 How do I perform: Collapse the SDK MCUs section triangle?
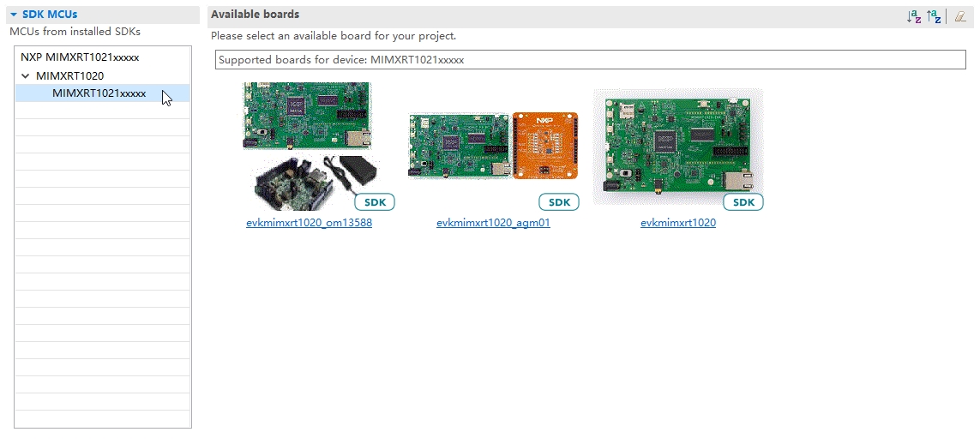(14, 15)
